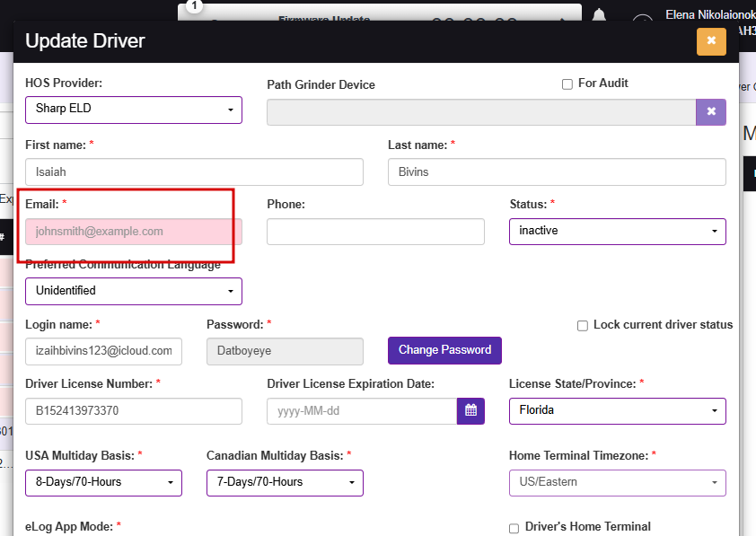This screenshot has width=756, height=536.
Task: Expand the Status dropdown showing inactive
Action: pyautogui.click(x=618, y=232)
